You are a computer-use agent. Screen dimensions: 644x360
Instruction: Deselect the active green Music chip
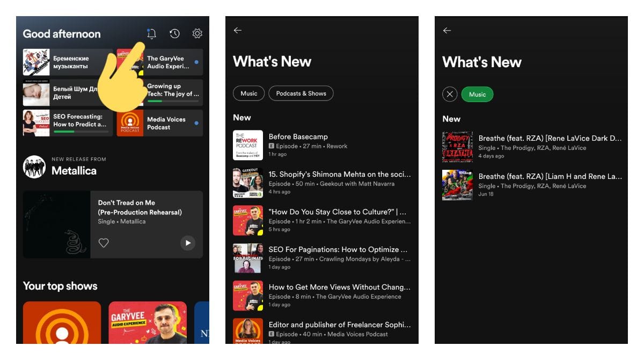pyautogui.click(x=477, y=94)
